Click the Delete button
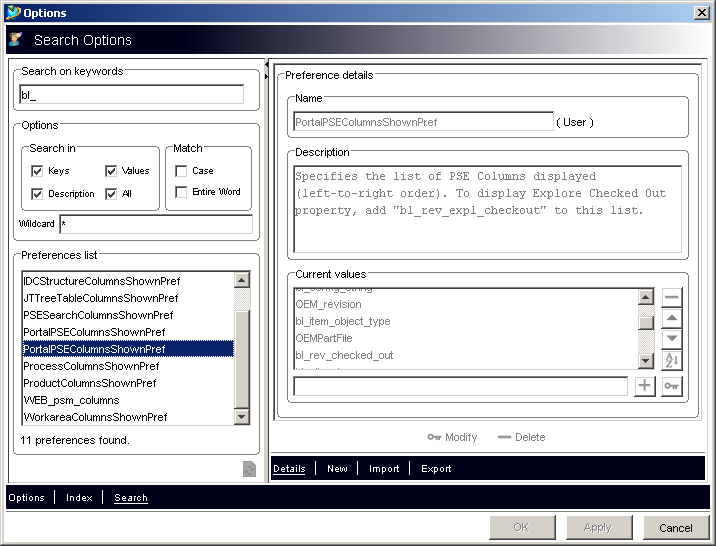Screen dimensions: 716x546 pos(521,437)
